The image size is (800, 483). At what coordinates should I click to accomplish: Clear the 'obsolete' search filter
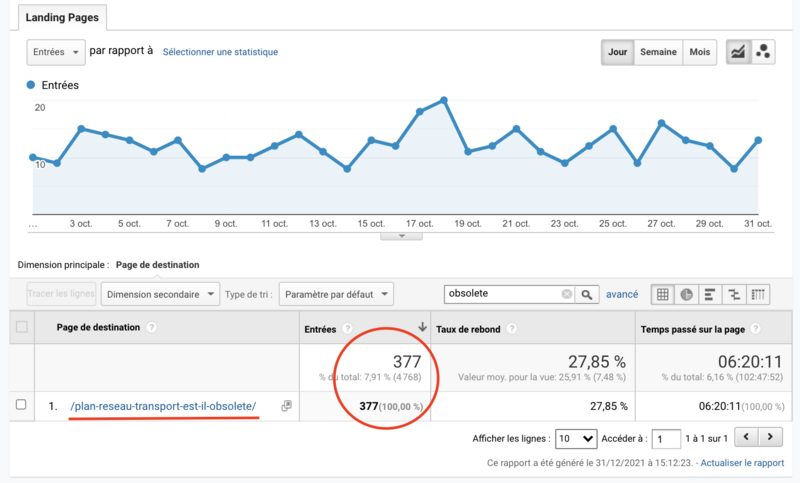click(566, 294)
